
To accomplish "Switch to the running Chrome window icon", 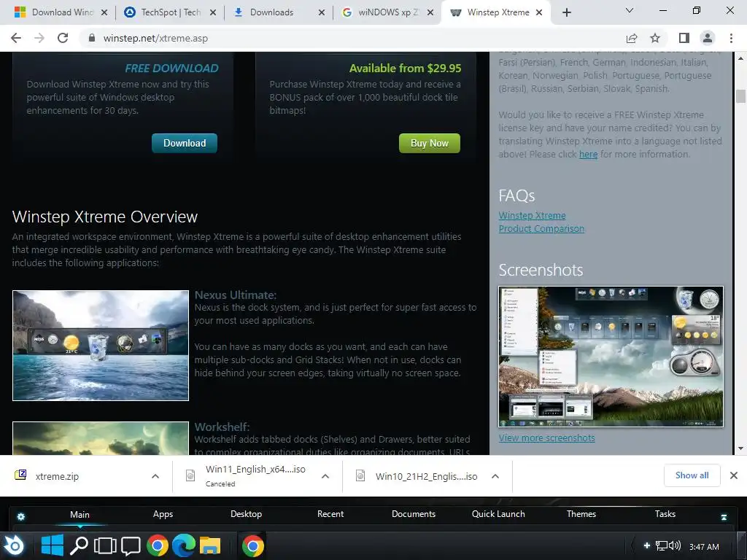I will [253, 545].
